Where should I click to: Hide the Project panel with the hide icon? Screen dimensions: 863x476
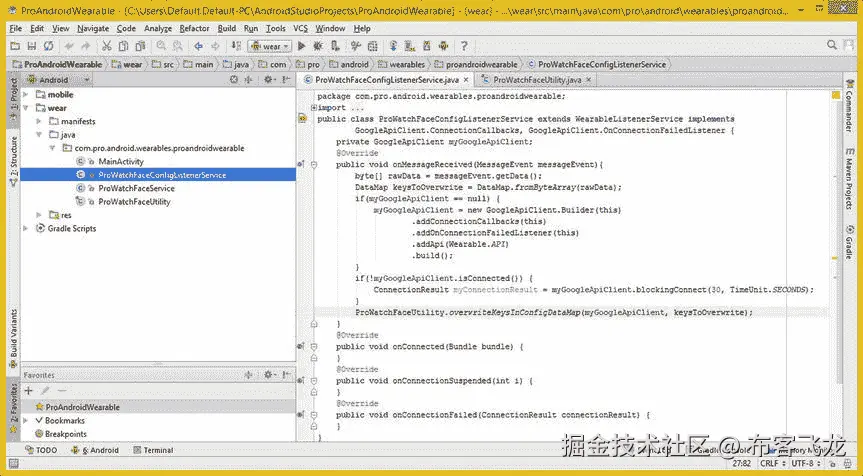click(x=286, y=80)
